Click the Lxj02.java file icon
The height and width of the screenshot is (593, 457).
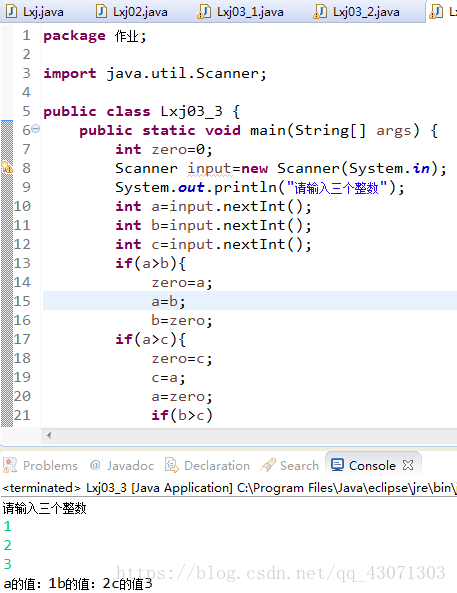pyautogui.click(x=101, y=11)
